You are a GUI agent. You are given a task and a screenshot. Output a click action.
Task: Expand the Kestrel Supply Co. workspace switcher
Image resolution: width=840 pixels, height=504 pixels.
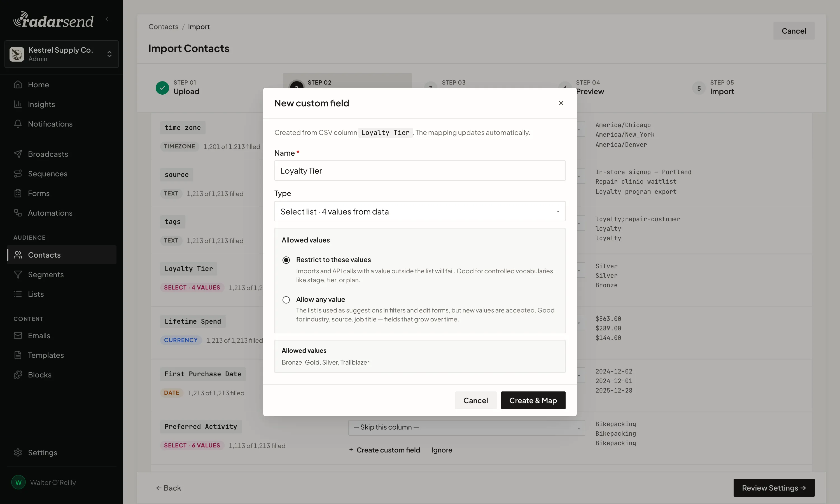click(x=61, y=54)
